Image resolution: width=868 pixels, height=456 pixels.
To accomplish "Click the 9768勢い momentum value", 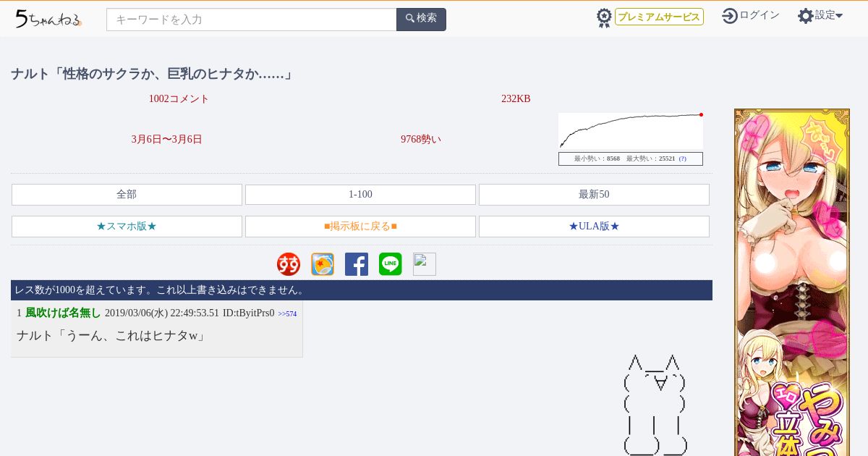I will 421,140.
